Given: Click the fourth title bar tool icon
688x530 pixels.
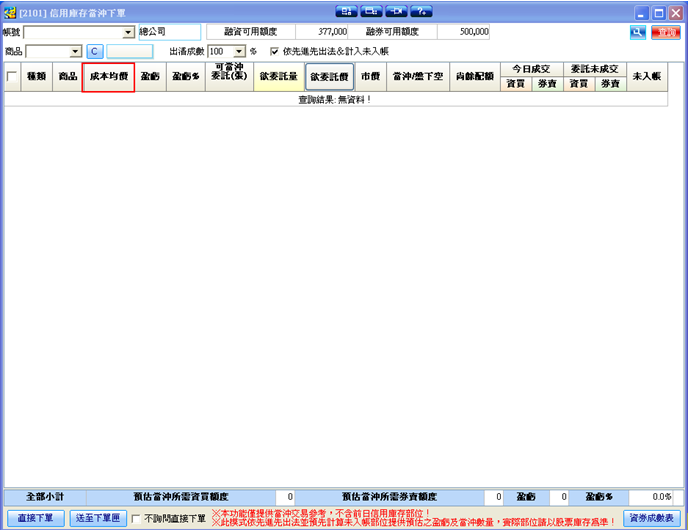Looking at the screenshot, I should pyautogui.click(x=421, y=12).
